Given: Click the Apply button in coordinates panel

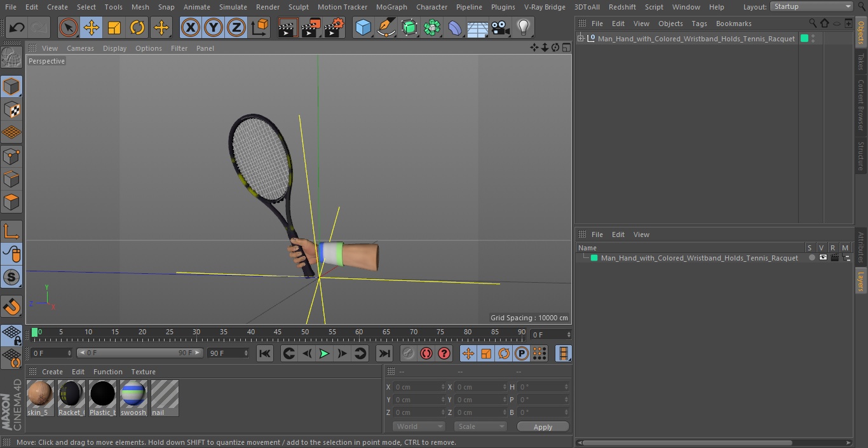Looking at the screenshot, I should pyautogui.click(x=543, y=427).
